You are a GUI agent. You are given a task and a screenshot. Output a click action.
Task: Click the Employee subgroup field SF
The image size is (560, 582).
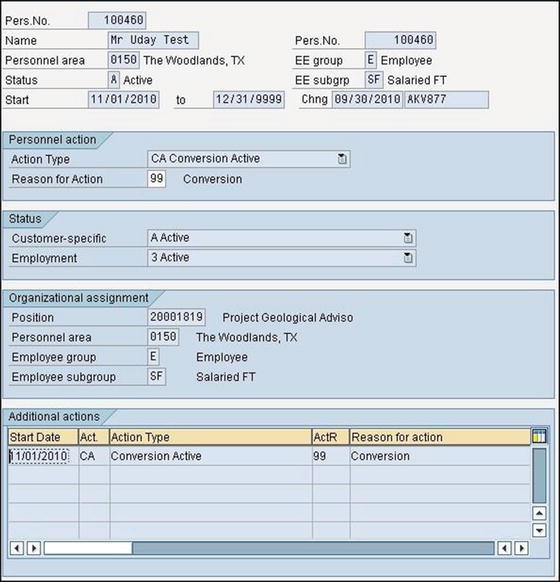(x=156, y=376)
